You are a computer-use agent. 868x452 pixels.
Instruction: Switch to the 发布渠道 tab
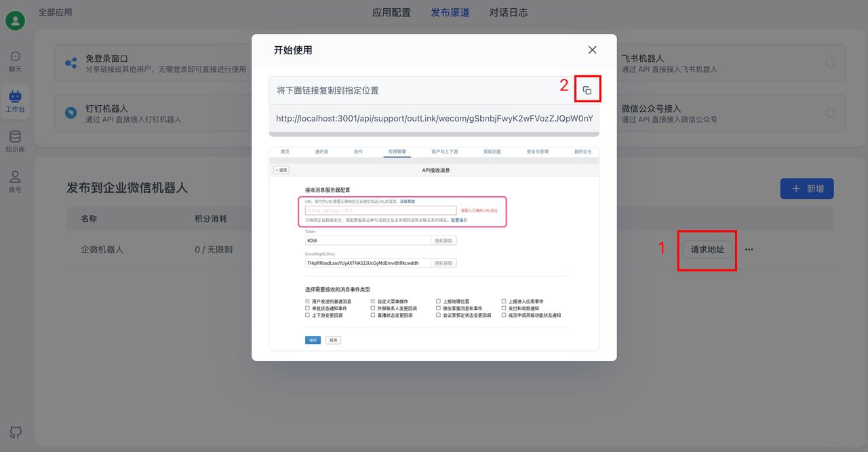(450, 12)
